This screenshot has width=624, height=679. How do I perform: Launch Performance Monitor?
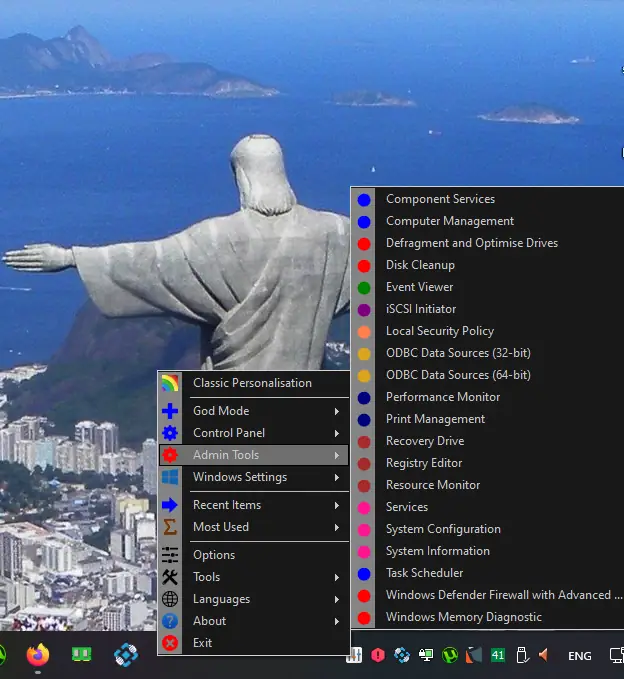488,397
